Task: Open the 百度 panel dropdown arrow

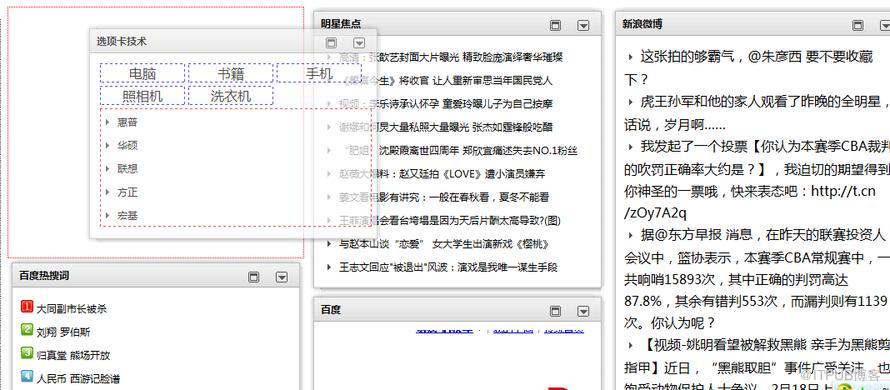Action: (x=583, y=311)
